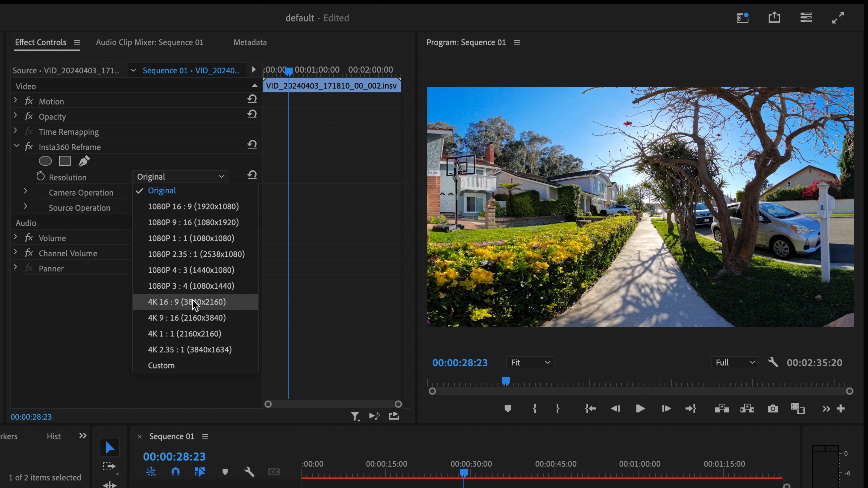Select the Linked Selection icon

pos(199,472)
